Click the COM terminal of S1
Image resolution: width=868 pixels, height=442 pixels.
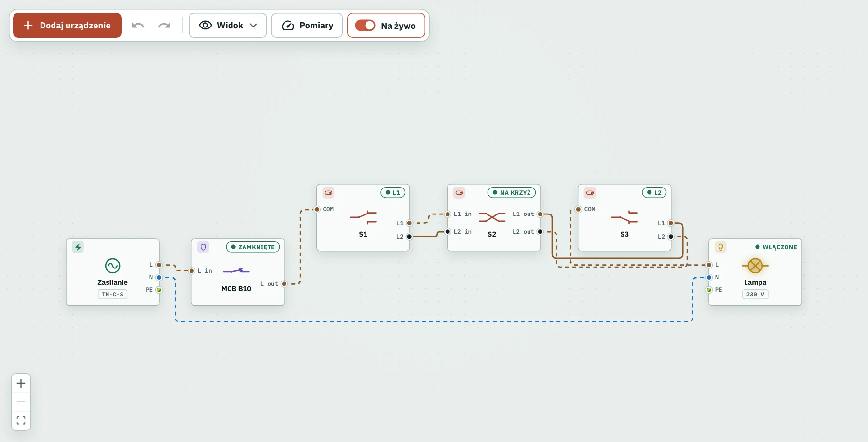(317, 209)
